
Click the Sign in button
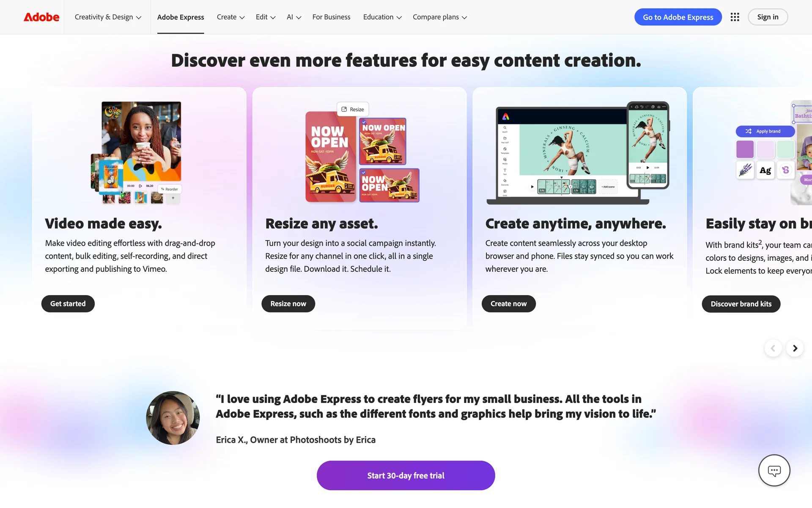coord(768,17)
